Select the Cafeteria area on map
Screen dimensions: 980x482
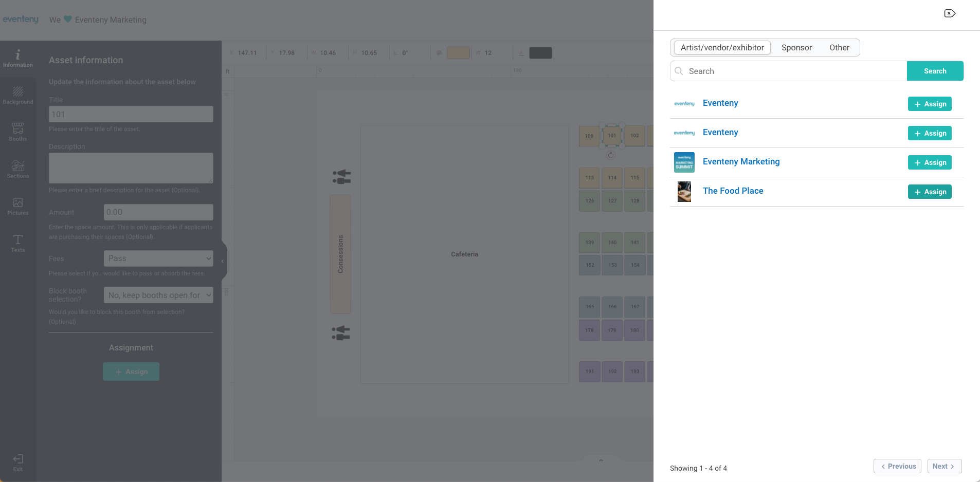tap(465, 254)
